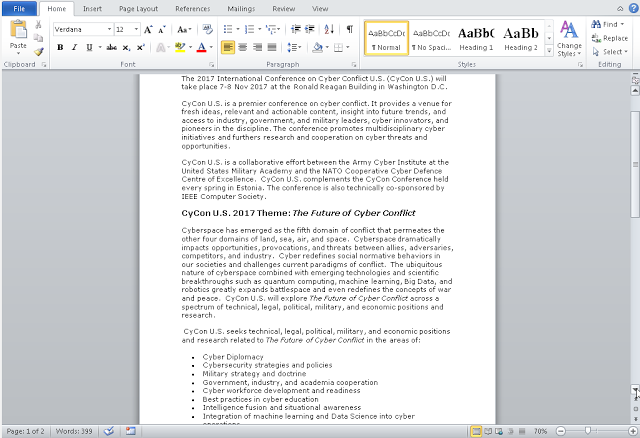The height and width of the screenshot is (438, 640).
Task: Center-align the paragraph text
Action: coord(243,47)
